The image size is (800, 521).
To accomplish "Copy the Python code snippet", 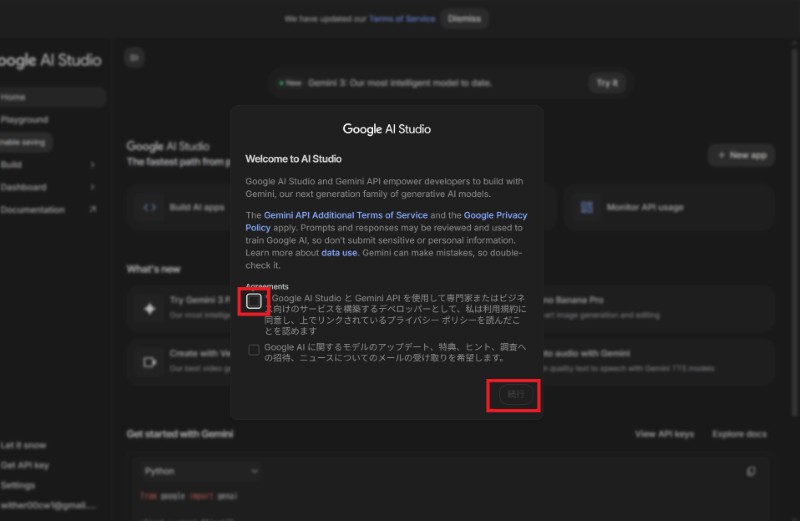I will pyautogui.click(x=751, y=471).
